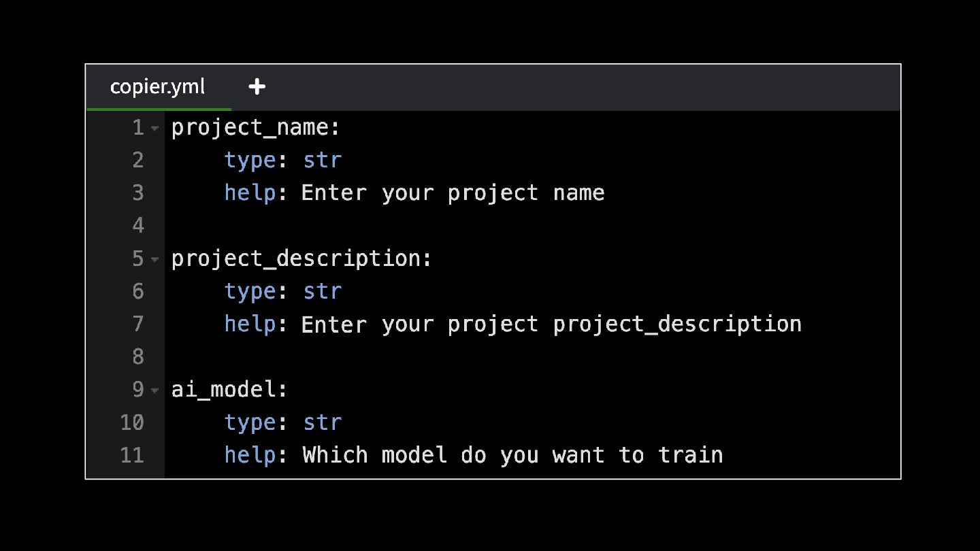Click the help keyword on line 3
980x551 pixels.
click(250, 193)
